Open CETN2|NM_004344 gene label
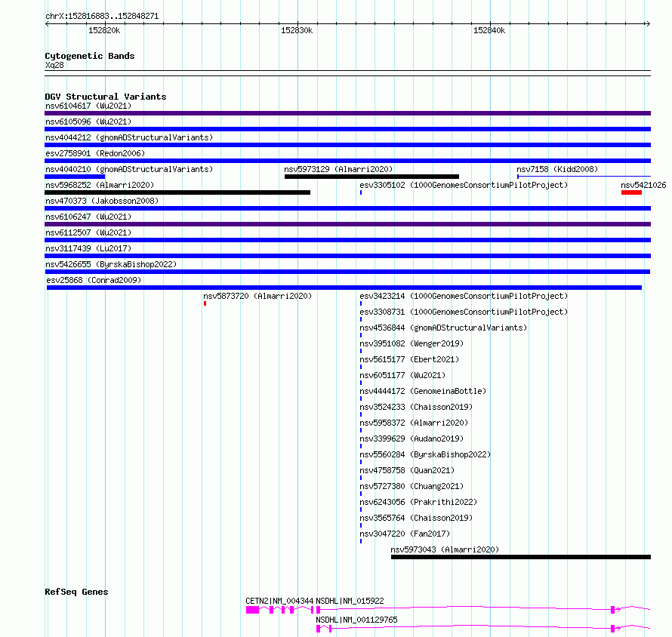 tap(279, 601)
